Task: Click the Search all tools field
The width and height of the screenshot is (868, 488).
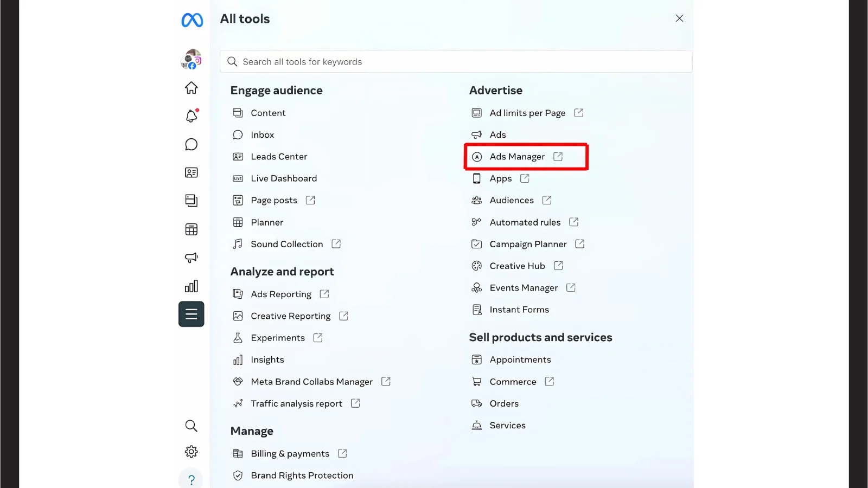Action: pyautogui.click(x=456, y=62)
